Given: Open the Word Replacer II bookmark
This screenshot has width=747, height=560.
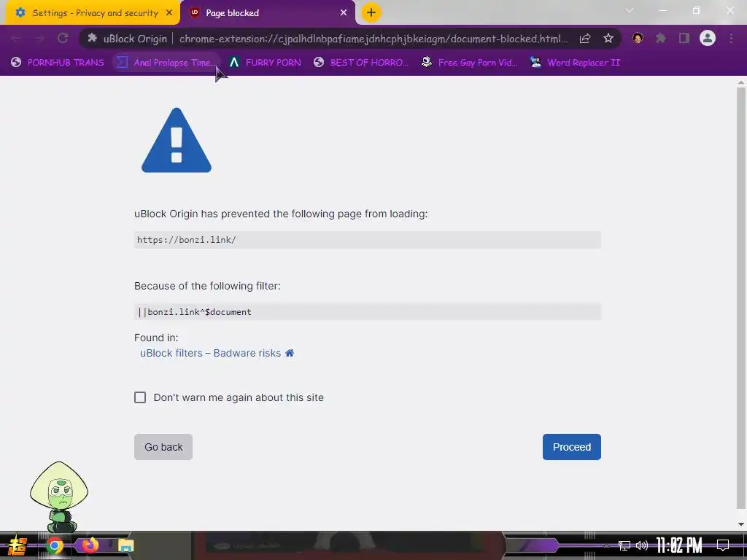Looking at the screenshot, I should click(x=575, y=63).
